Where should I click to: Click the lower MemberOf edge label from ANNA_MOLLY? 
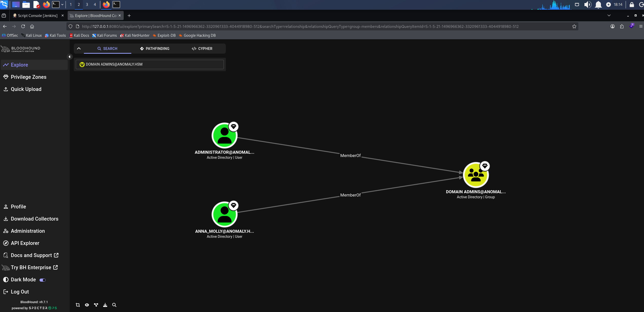coord(350,195)
